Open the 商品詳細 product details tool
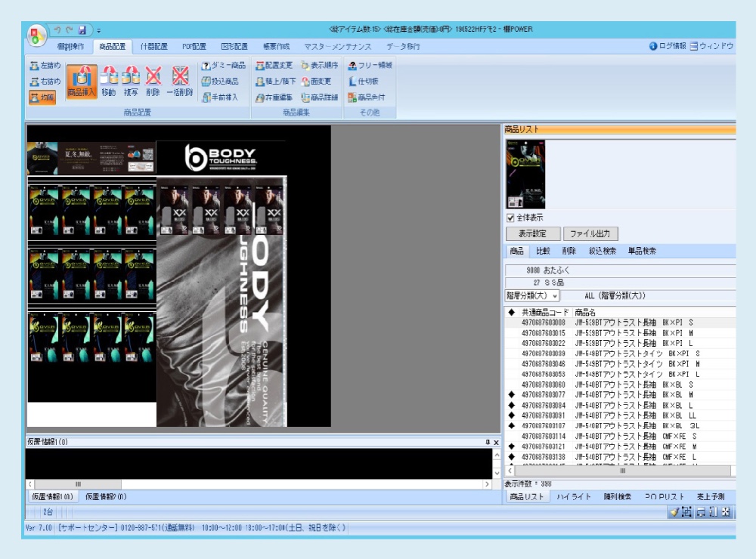The image size is (756, 559). pyautogui.click(x=319, y=97)
